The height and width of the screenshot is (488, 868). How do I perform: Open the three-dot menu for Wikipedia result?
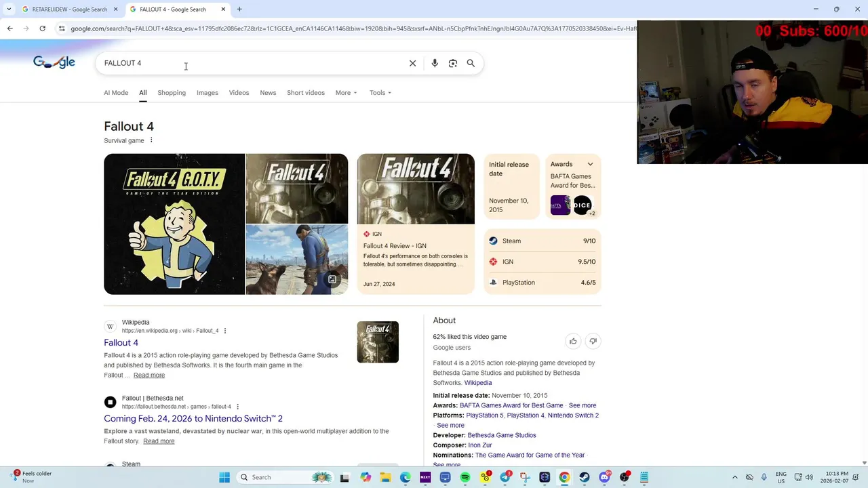click(225, 331)
